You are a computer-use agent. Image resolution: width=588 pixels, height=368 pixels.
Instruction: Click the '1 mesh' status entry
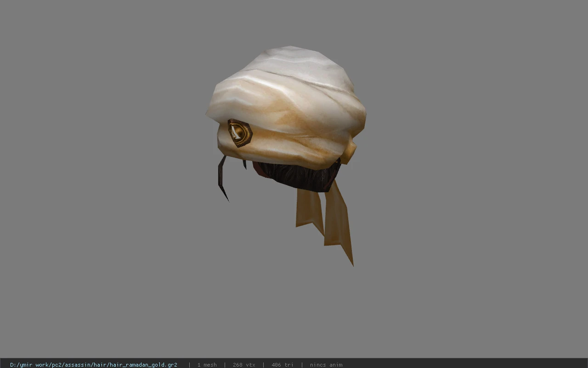coord(207,365)
